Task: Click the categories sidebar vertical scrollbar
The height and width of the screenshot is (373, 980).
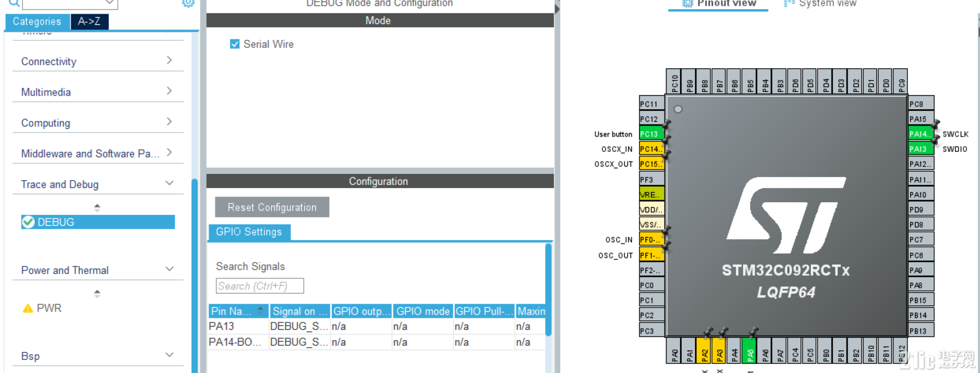Action: click(x=194, y=276)
